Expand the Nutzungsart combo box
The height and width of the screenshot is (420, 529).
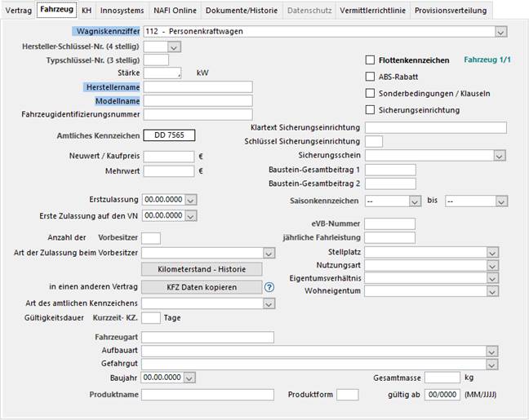click(492, 266)
